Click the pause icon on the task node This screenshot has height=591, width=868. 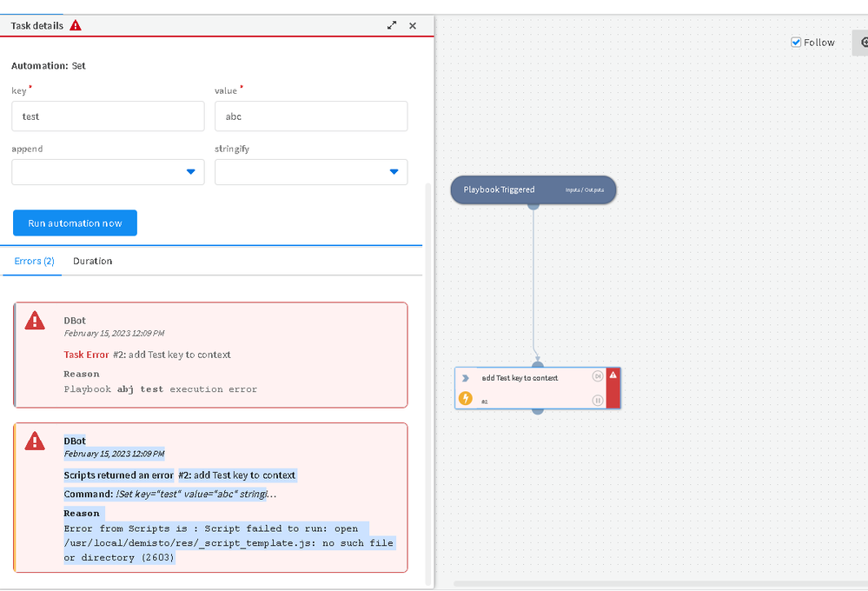pos(598,401)
